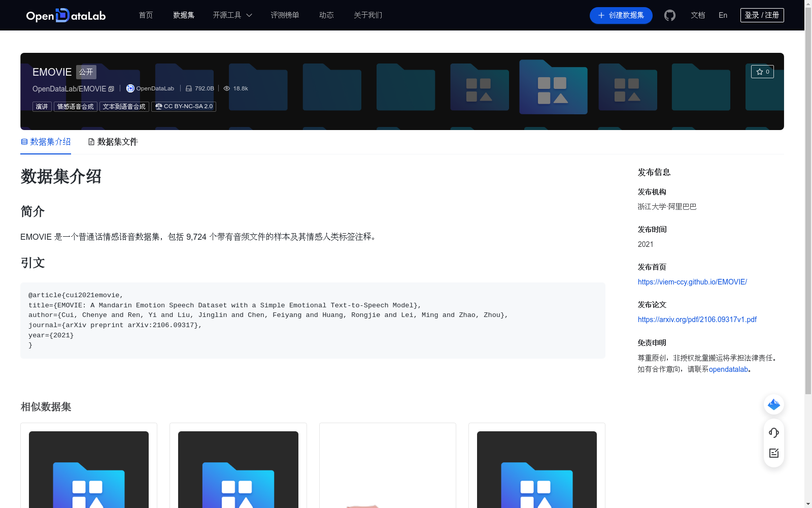Click the 18.8k views eye icon
Image resolution: width=812 pixels, height=508 pixels.
227,88
